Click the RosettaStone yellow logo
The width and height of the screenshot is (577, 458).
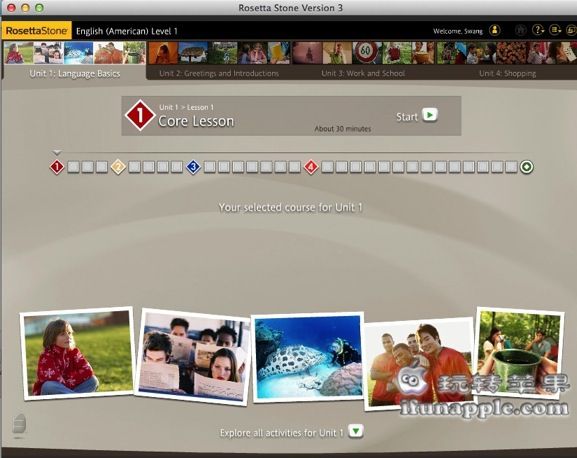point(36,31)
